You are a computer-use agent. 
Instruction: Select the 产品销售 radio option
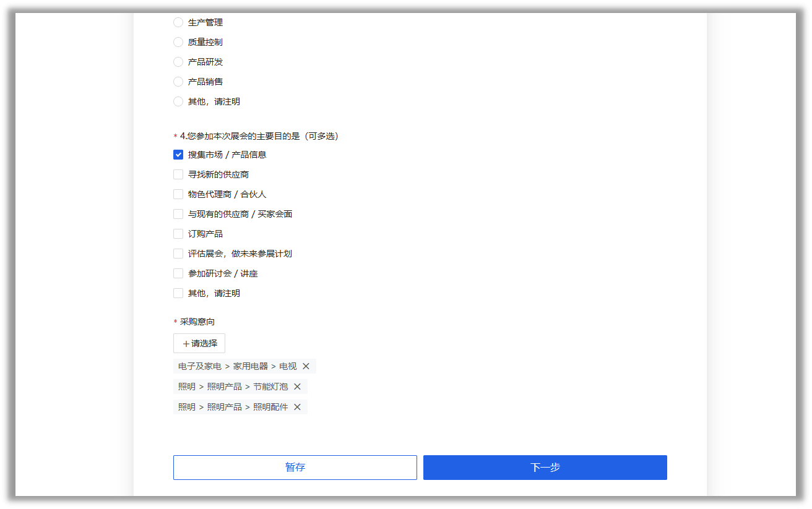click(x=178, y=82)
